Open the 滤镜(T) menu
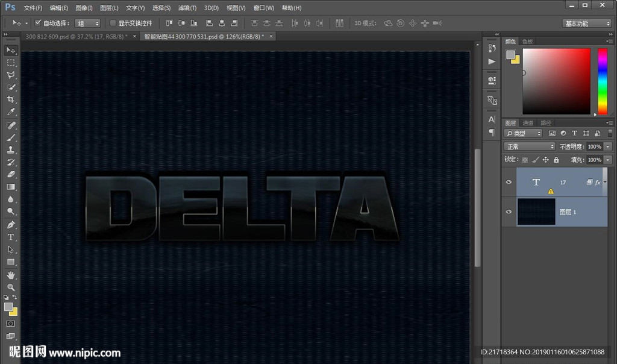The height and width of the screenshot is (364, 617). coord(187,8)
